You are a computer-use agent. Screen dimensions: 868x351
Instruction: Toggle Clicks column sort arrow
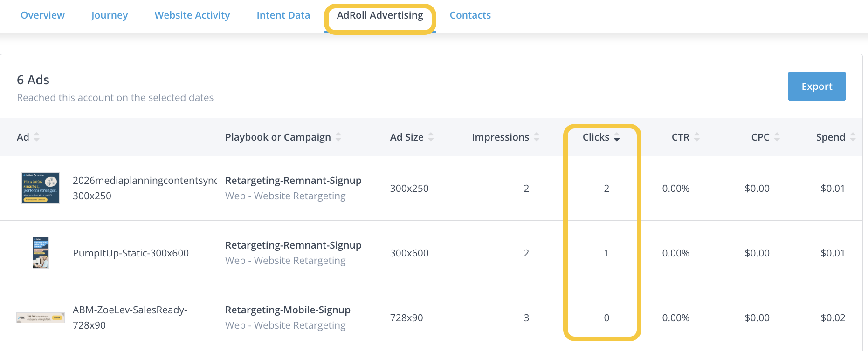click(x=617, y=137)
